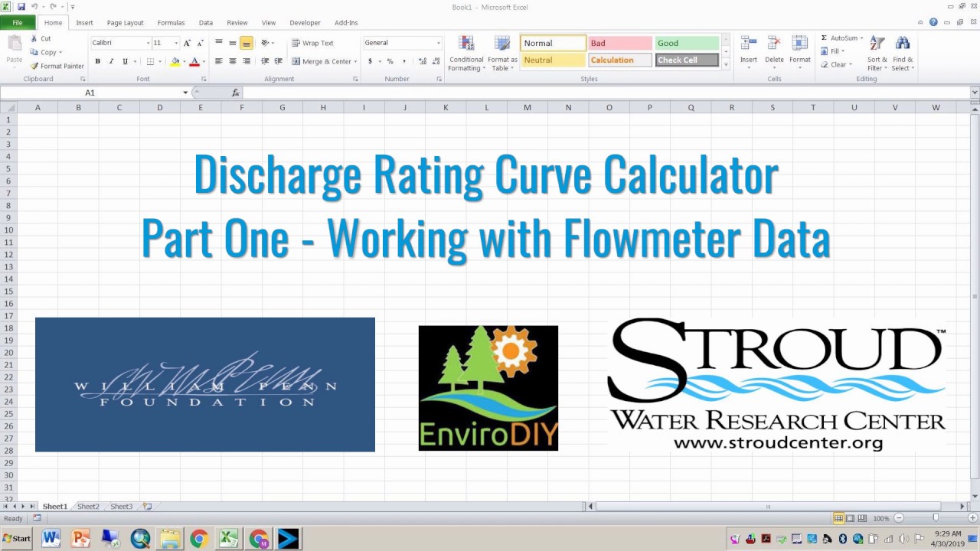Toggle Underline formatting
The width and height of the screenshot is (980, 551).
click(125, 61)
